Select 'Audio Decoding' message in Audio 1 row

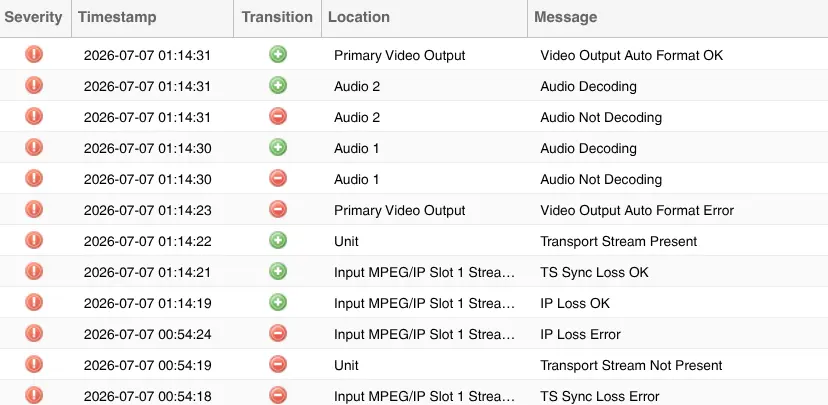coord(588,148)
